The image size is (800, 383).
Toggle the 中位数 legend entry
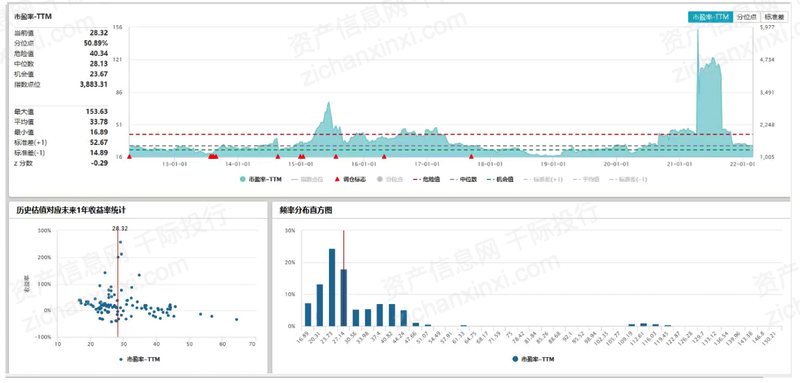463,180
